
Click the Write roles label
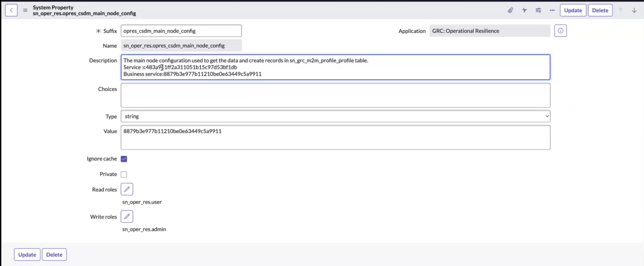tap(103, 217)
